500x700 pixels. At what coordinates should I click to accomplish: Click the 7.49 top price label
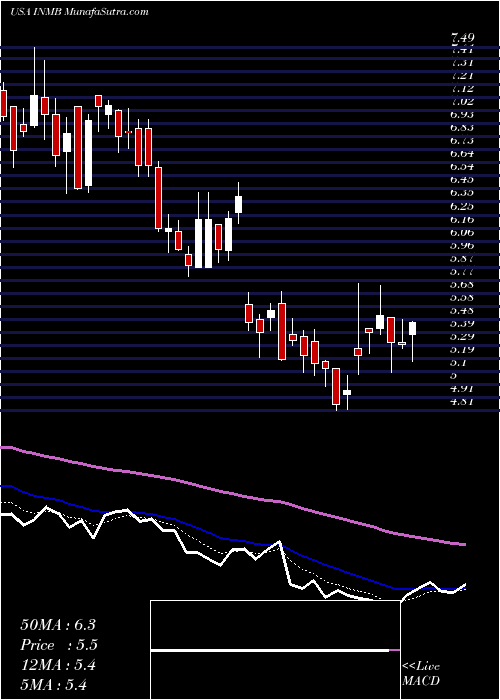pos(462,38)
